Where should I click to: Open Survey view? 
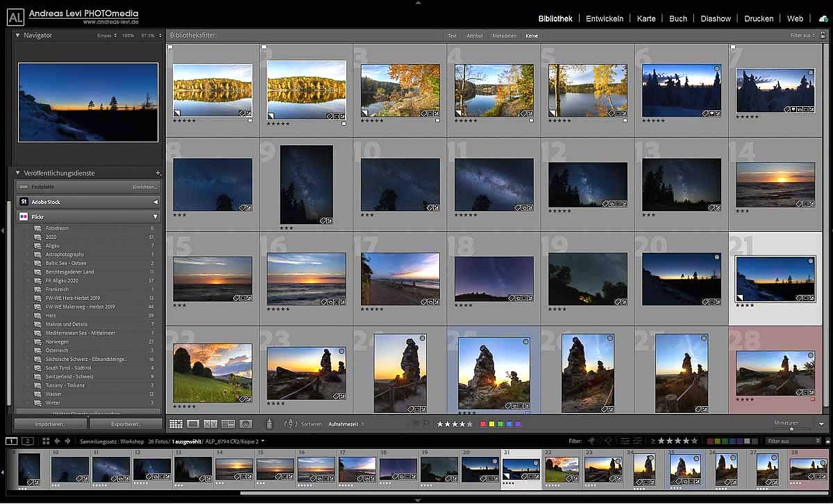[228, 423]
